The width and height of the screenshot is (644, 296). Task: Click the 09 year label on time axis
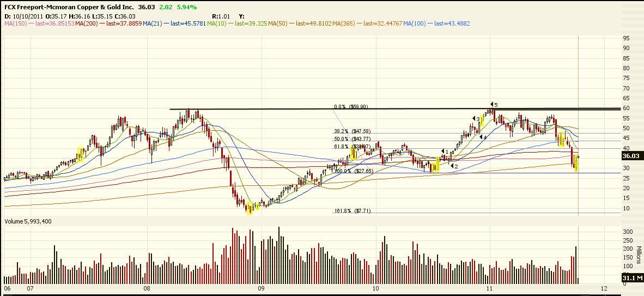260,288
